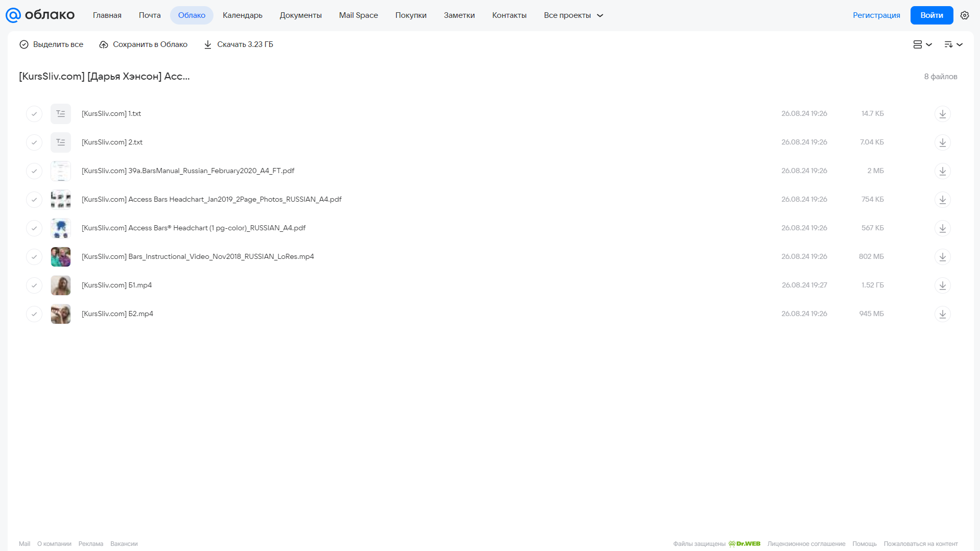Open the settings gear icon
This screenshot has width=980, height=551.
(x=964, y=15)
